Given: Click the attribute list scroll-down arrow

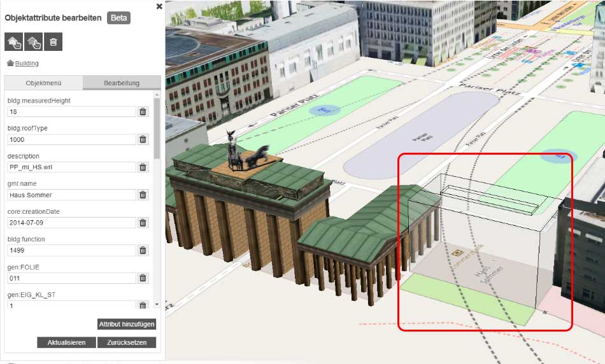Looking at the screenshot, I should [x=157, y=304].
